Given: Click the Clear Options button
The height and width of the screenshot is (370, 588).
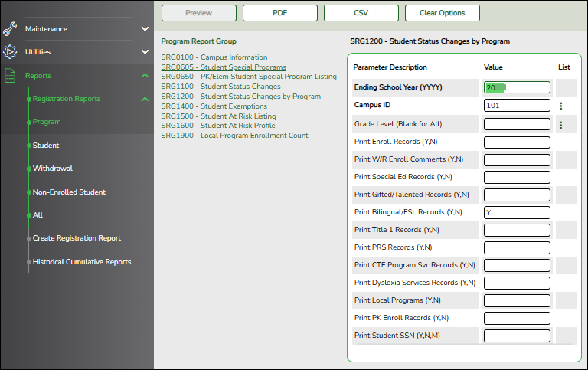Looking at the screenshot, I should pyautogui.click(x=442, y=13).
